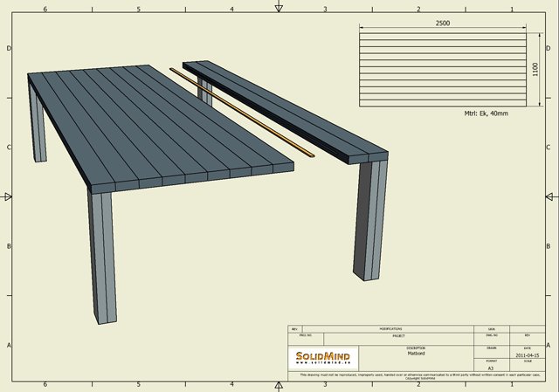Select the 'Mtrl: Ek, 40mm' material note
559x392 pixels.
(486, 113)
